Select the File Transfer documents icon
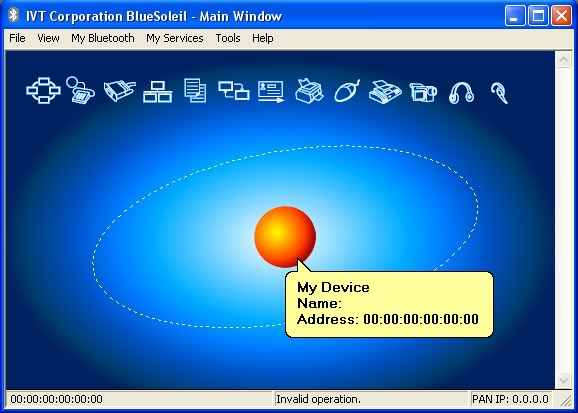 (195, 90)
